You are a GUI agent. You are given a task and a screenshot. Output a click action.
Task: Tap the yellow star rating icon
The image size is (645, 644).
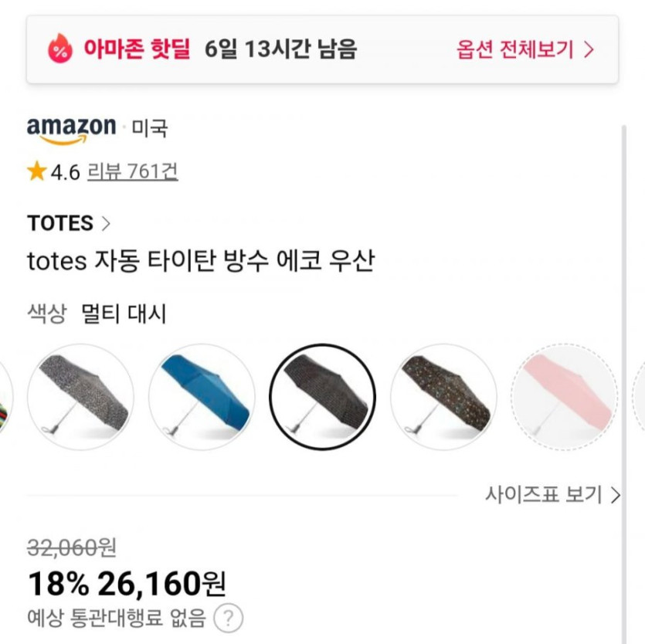[36, 171]
